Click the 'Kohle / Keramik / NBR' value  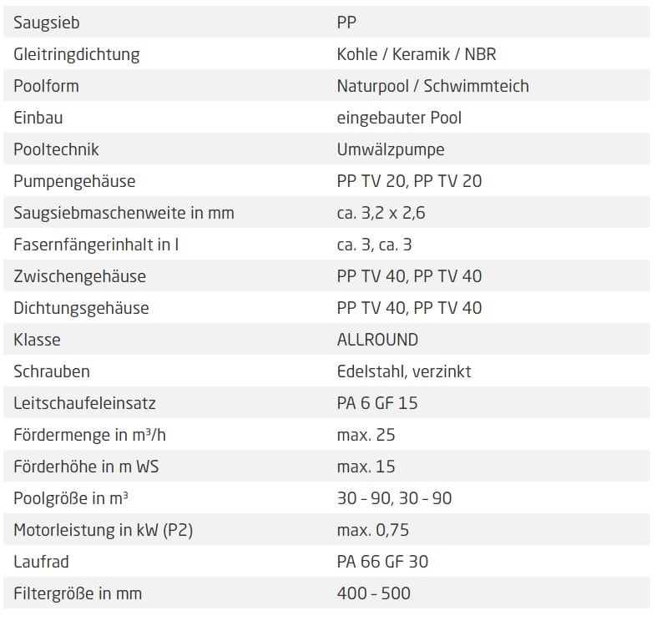417,54
